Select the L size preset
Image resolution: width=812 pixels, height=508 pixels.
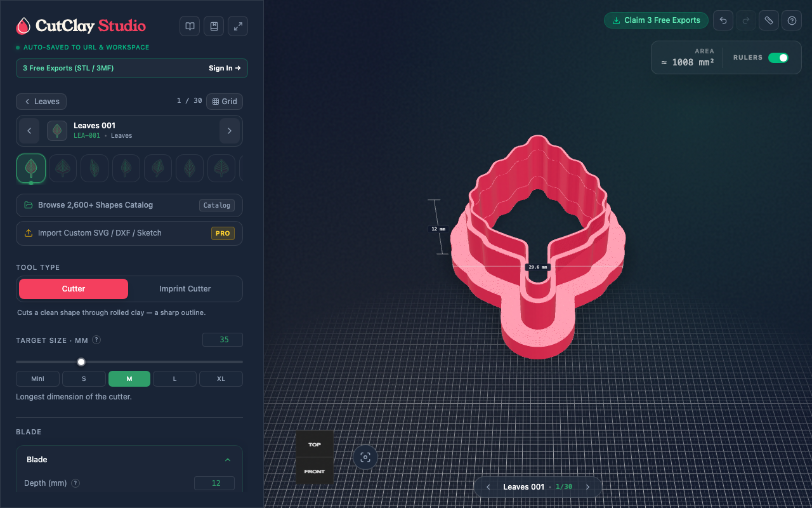(175, 379)
